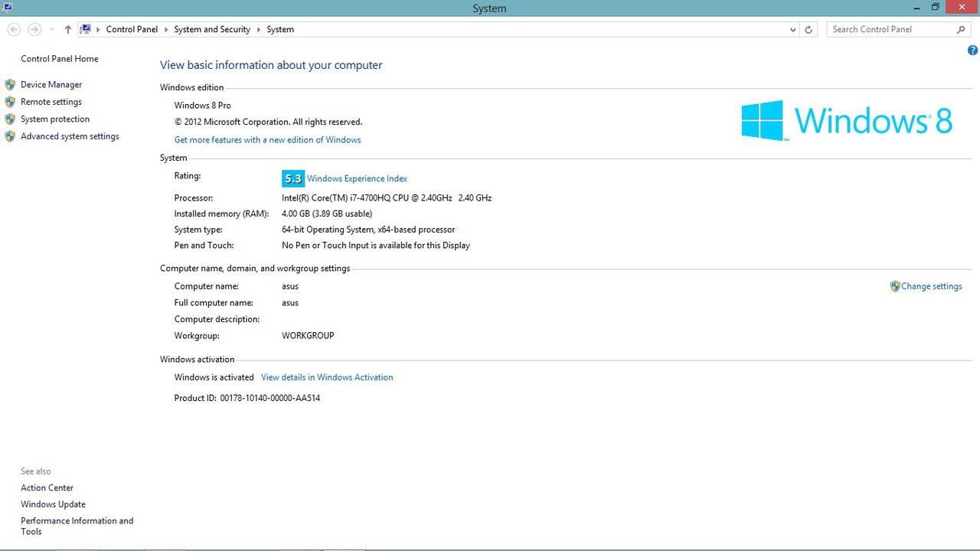
Task: Click the computer icon in address bar
Action: pos(86,29)
